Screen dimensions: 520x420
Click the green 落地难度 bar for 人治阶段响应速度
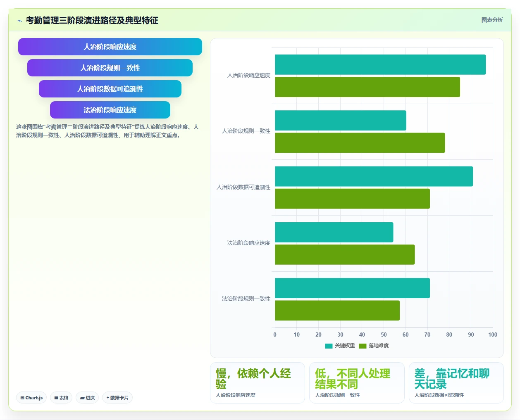[367, 87]
